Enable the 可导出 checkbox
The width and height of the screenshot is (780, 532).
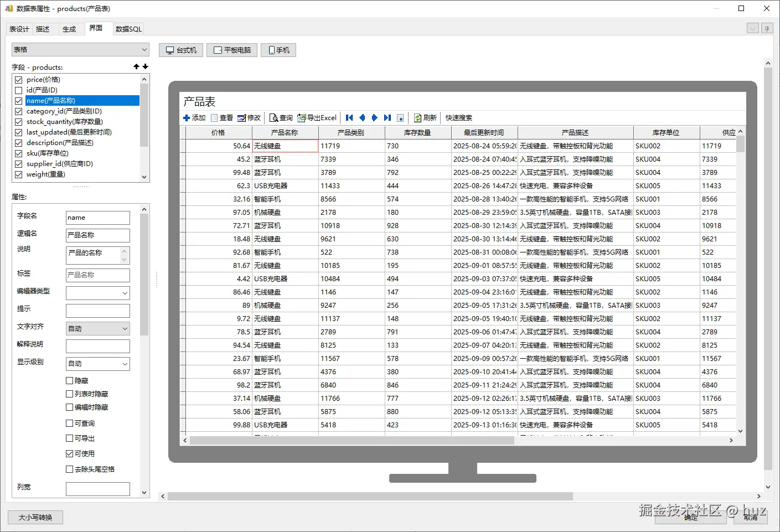[70, 438]
